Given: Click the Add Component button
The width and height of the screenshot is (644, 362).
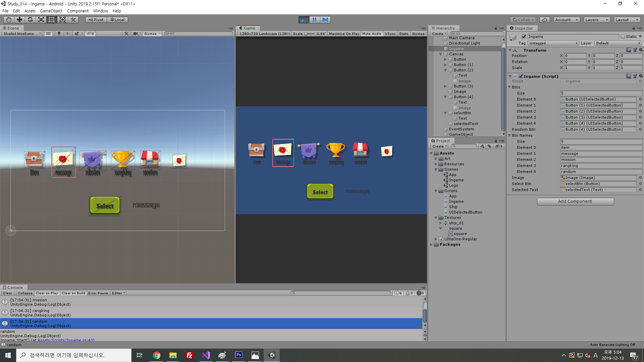Looking at the screenshot, I should (x=575, y=201).
